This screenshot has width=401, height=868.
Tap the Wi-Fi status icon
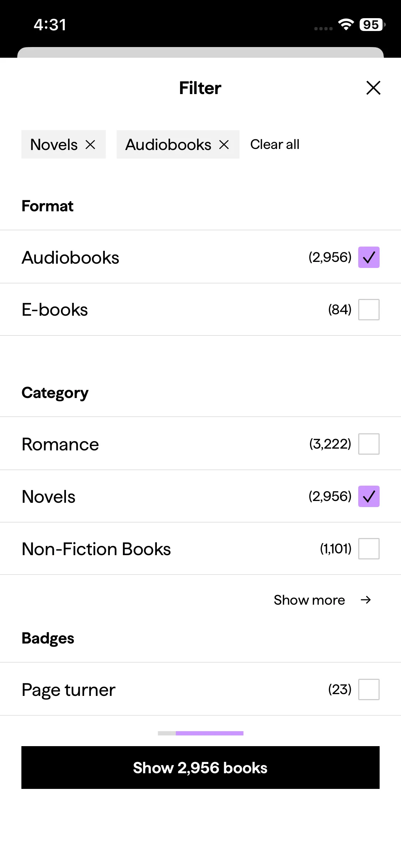346,25
